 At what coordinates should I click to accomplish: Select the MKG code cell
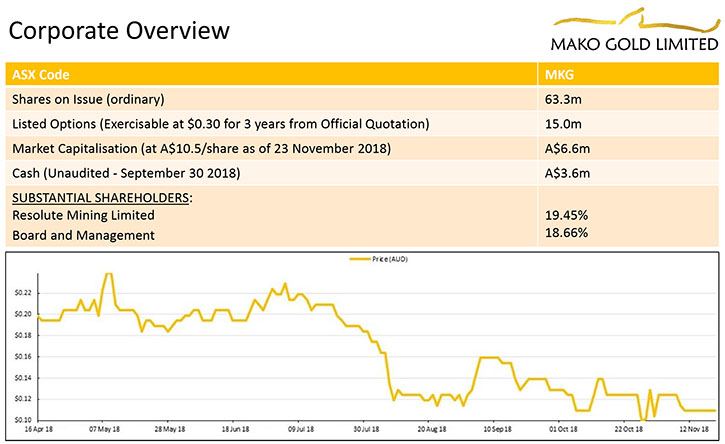(628, 74)
